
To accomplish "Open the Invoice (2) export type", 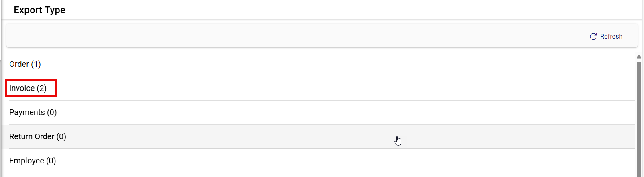I will [x=28, y=88].
